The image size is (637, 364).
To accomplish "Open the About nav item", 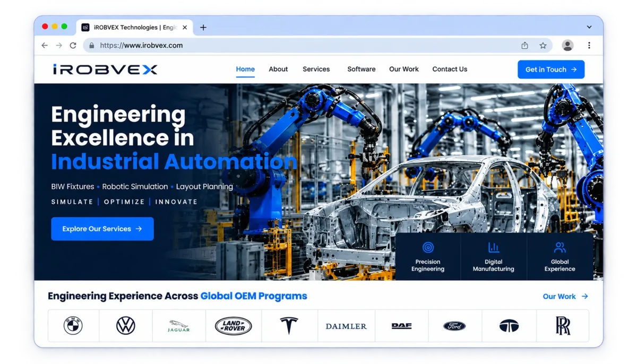I will point(278,69).
